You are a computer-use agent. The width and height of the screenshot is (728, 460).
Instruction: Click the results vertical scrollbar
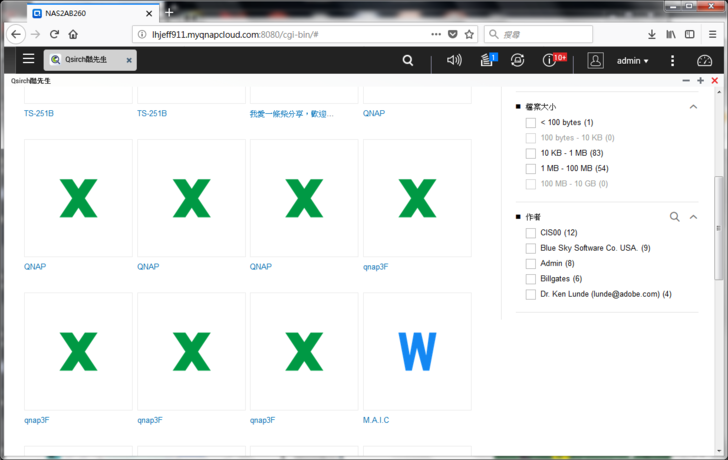(719, 227)
